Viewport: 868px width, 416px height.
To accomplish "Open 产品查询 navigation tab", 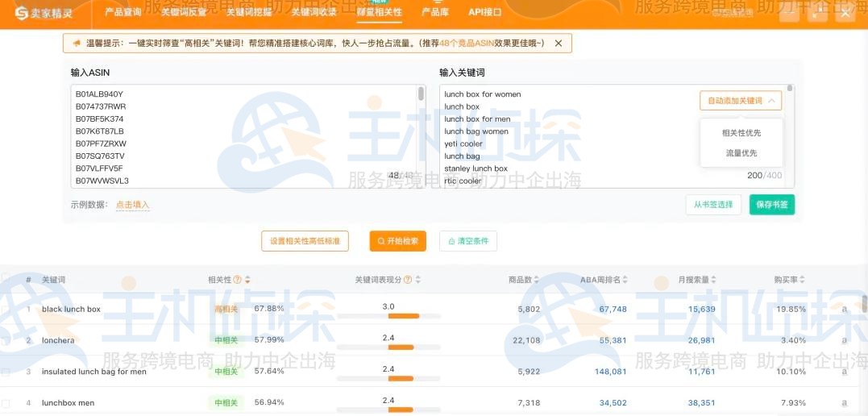I will coord(123,12).
